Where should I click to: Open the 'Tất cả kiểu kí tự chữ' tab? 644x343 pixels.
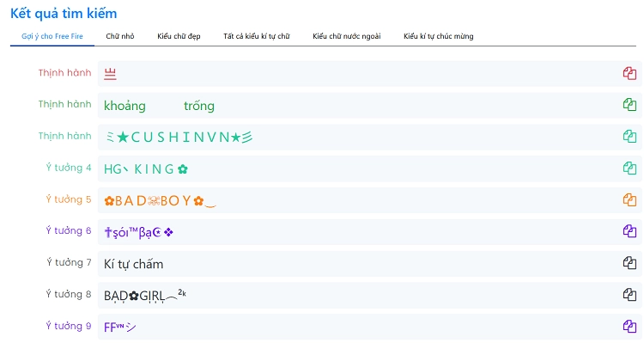pyautogui.click(x=256, y=36)
